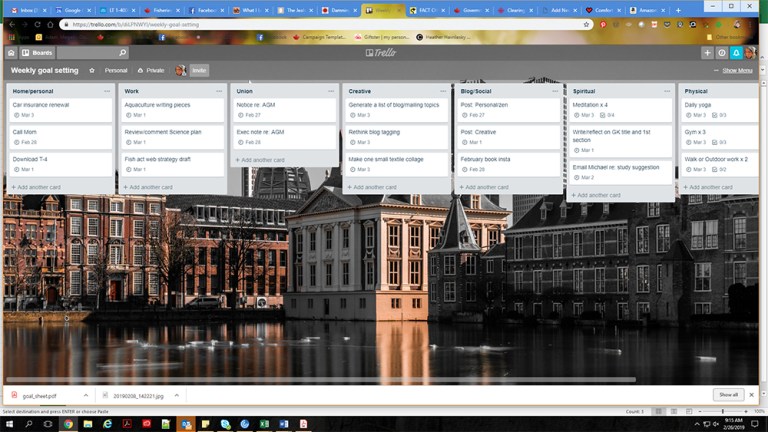
Task: Click the Trello home icon
Action: pos(11,53)
